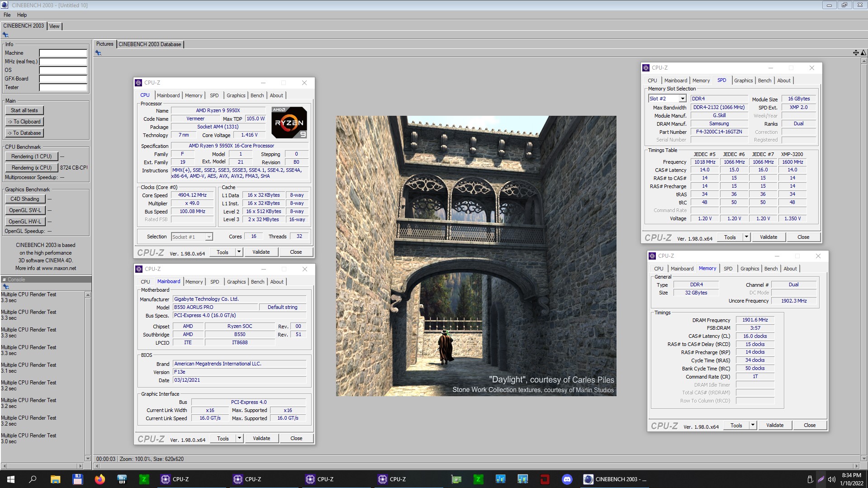Click the graphics card taskbar icon
The height and width of the screenshot is (488, 868).
456,479
